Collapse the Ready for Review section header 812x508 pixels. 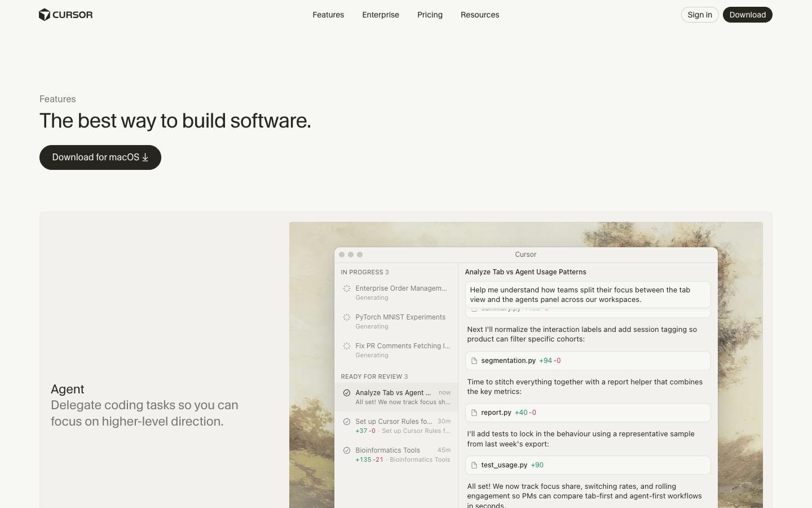[374, 376]
